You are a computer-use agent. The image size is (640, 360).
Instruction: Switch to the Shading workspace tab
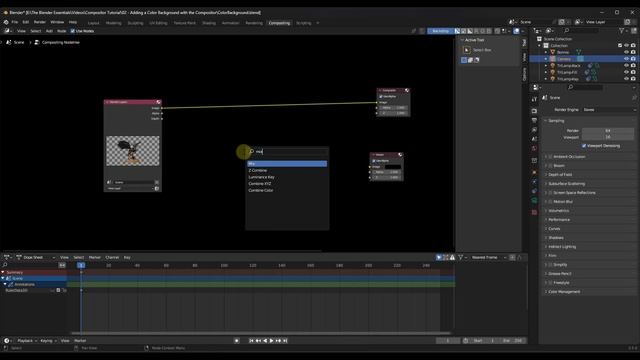coord(209,23)
